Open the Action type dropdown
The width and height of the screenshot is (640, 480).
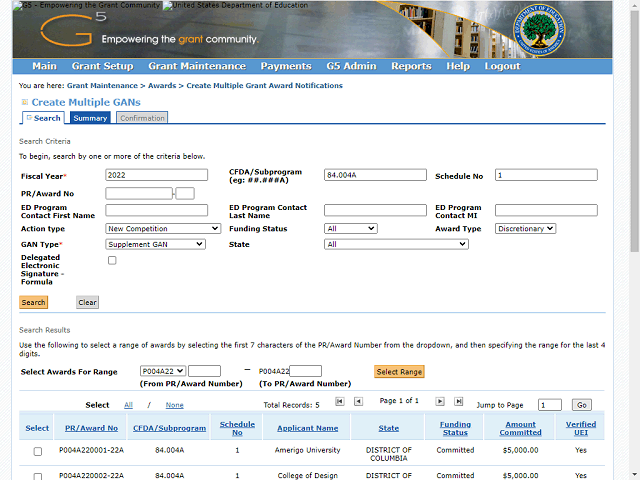click(163, 229)
